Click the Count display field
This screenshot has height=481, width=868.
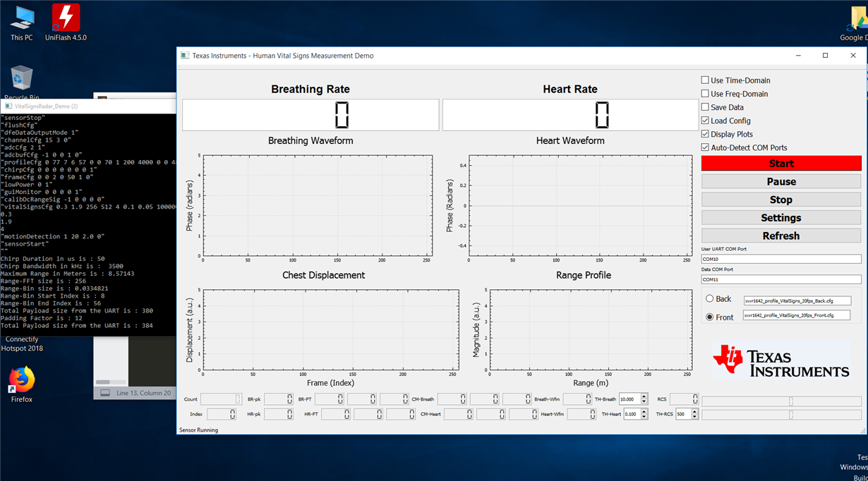221,399
